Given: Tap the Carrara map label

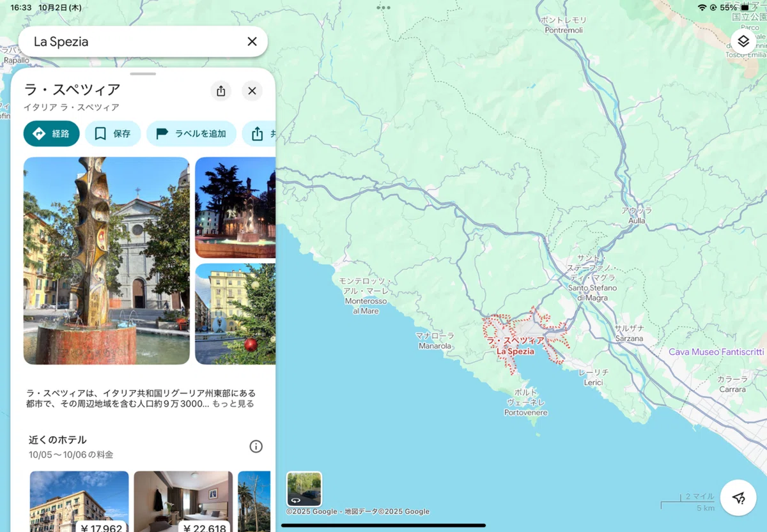Looking at the screenshot, I should pos(732,384).
